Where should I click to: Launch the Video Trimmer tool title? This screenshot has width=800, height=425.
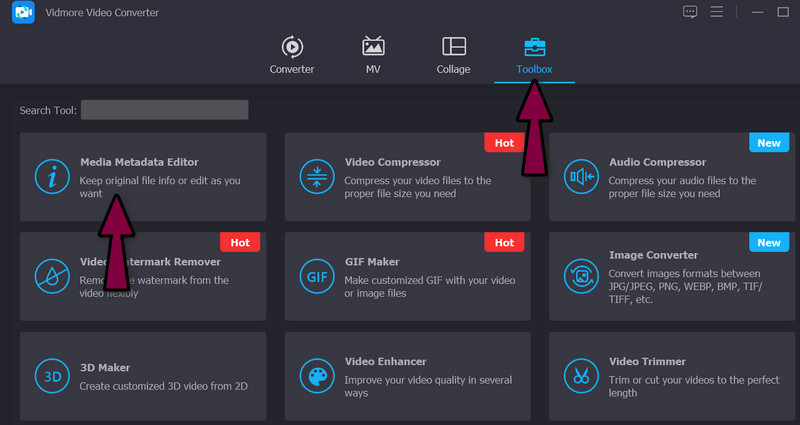653,361
